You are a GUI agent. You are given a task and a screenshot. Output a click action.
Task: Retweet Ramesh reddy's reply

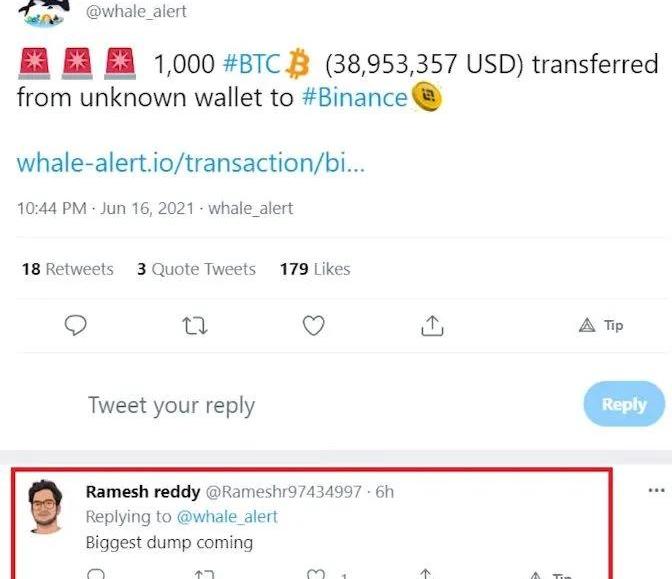click(204, 574)
